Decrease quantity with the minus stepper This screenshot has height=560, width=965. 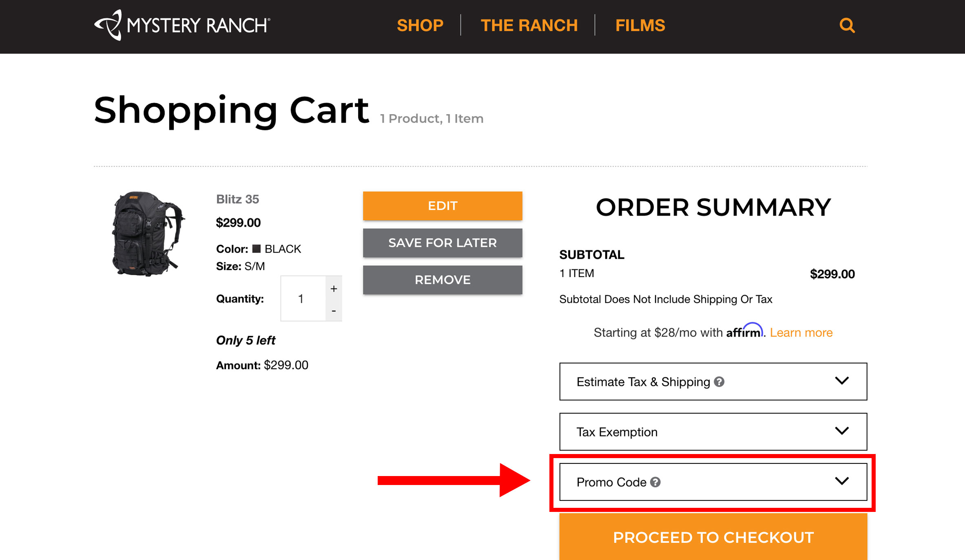click(x=334, y=311)
